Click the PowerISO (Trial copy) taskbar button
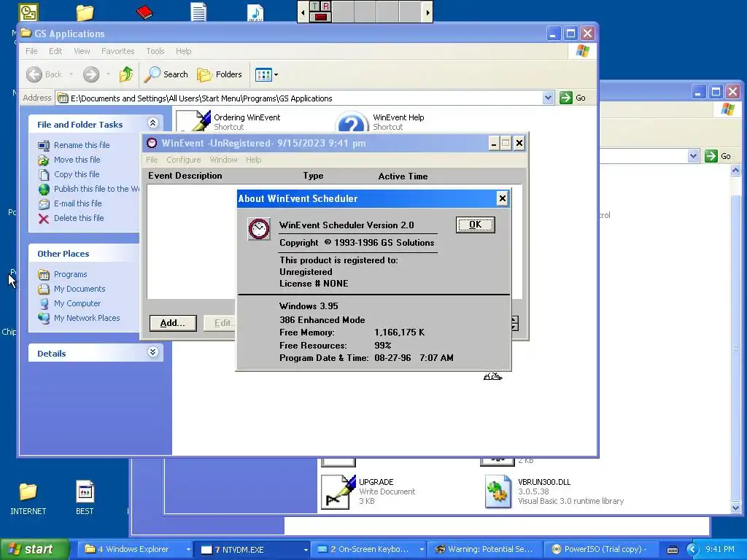This screenshot has width=747, height=560. 600,549
